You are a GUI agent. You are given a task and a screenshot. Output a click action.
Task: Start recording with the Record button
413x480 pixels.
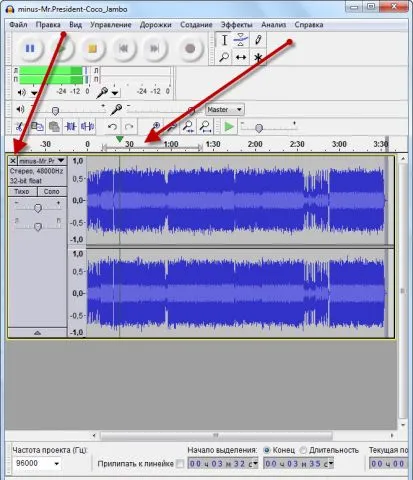[190, 49]
